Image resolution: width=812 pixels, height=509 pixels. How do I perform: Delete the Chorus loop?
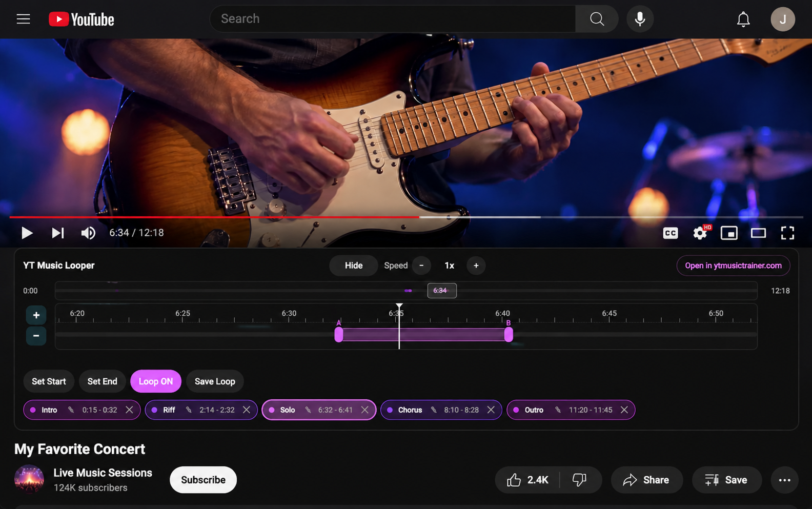491,410
